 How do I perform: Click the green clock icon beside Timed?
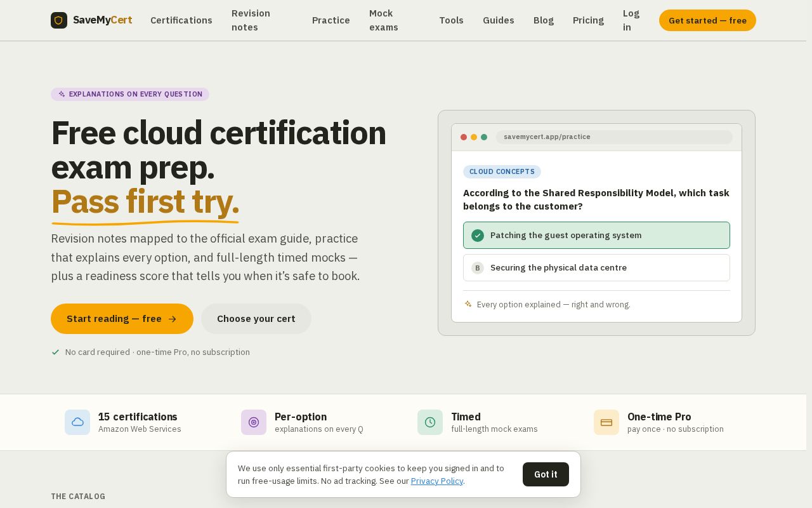(430, 422)
